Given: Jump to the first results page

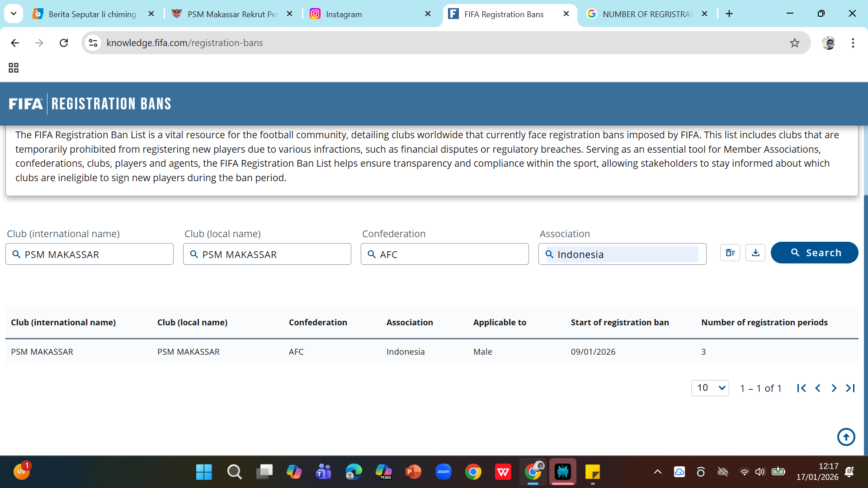Looking at the screenshot, I should (x=802, y=388).
